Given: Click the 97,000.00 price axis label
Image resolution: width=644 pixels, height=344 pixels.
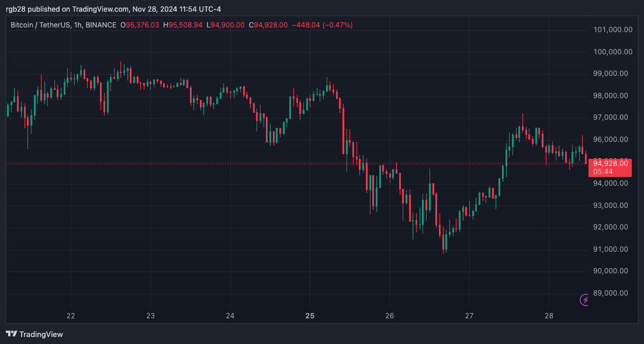Looking at the screenshot, I should (x=612, y=117).
